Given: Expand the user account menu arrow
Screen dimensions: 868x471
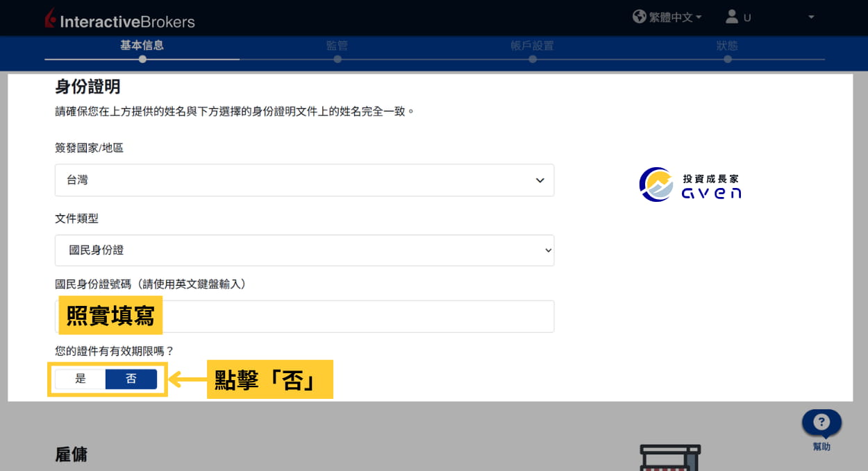Looking at the screenshot, I should [x=811, y=17].
